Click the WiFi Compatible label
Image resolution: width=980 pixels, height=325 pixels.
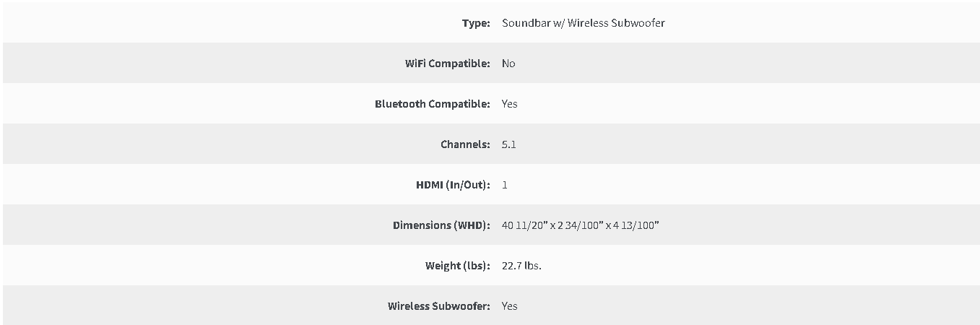[448, 64]
